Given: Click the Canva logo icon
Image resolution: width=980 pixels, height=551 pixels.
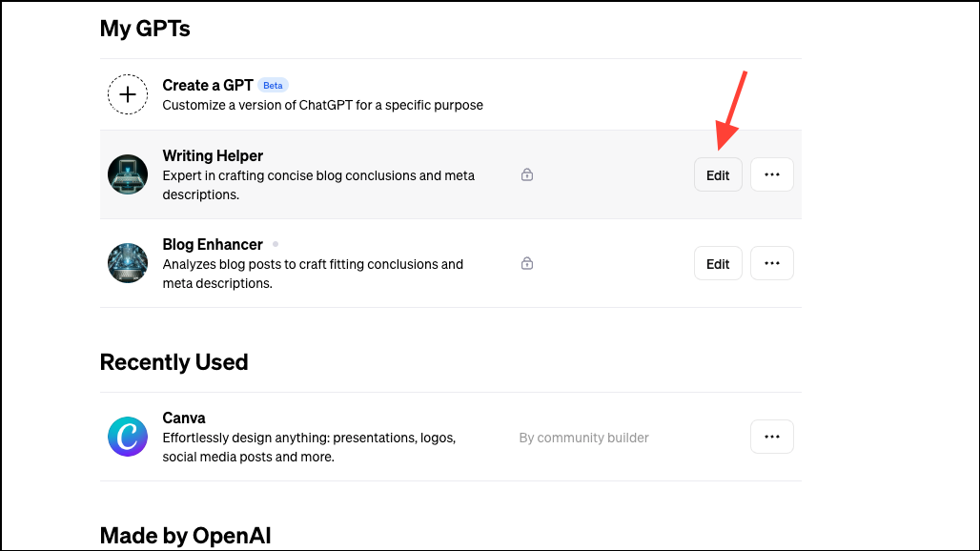Looking at the screenshot, I should coord(128,437).
